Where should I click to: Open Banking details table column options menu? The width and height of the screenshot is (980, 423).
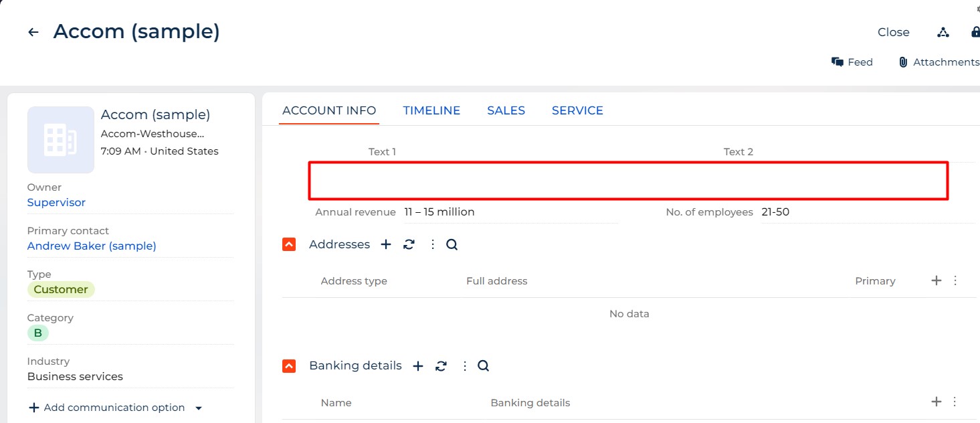[x=955, y=402]
